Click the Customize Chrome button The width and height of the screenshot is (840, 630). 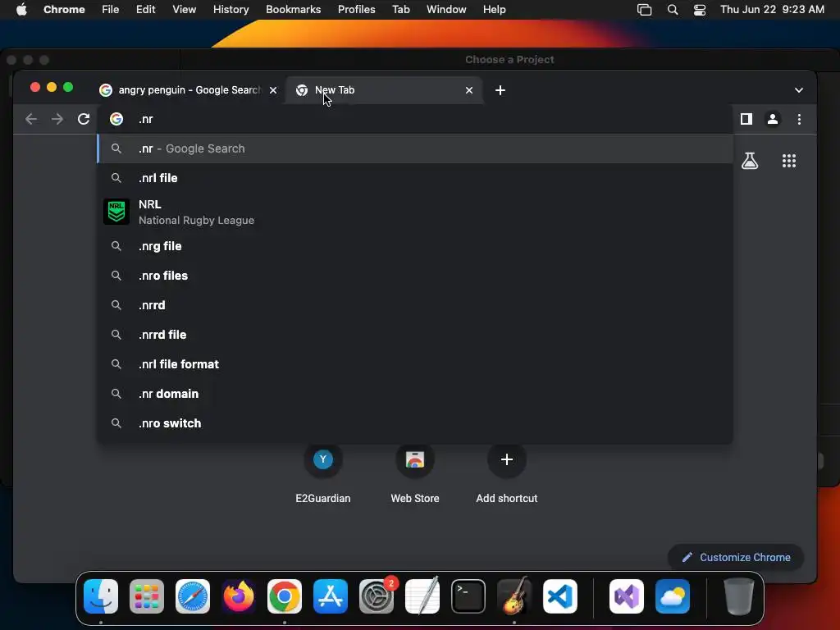coord(736,557)
